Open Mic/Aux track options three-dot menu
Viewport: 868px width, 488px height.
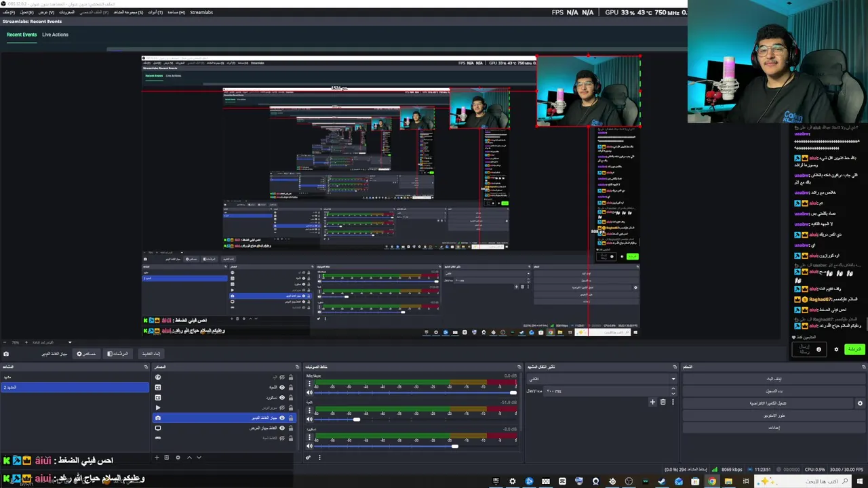coord(309,384)
